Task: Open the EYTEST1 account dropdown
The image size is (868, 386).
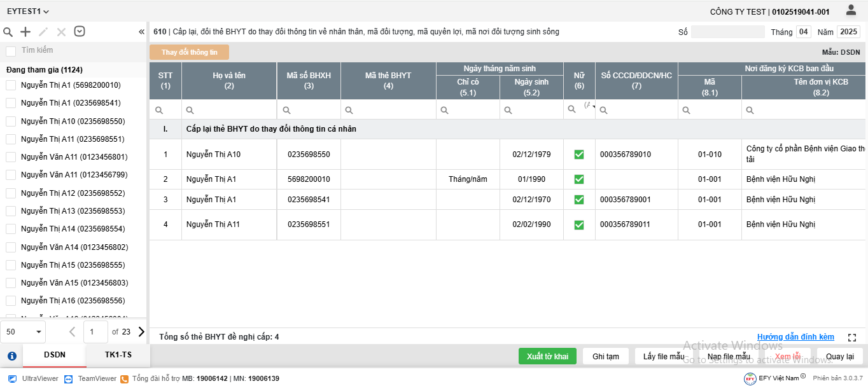Action: pyautogui.click(x=28, y=11)
